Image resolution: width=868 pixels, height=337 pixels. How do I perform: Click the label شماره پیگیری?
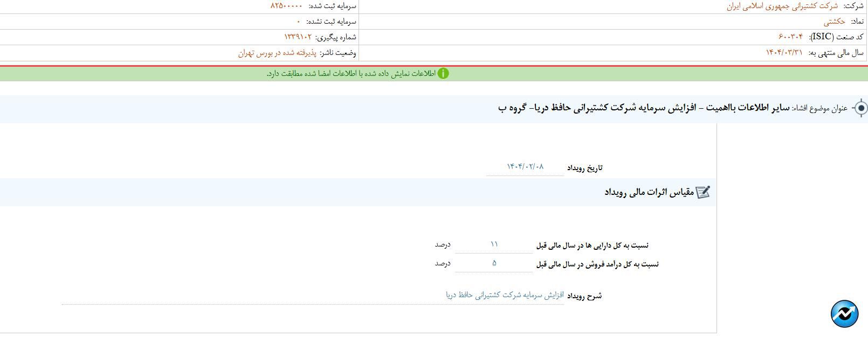[336, 37]
